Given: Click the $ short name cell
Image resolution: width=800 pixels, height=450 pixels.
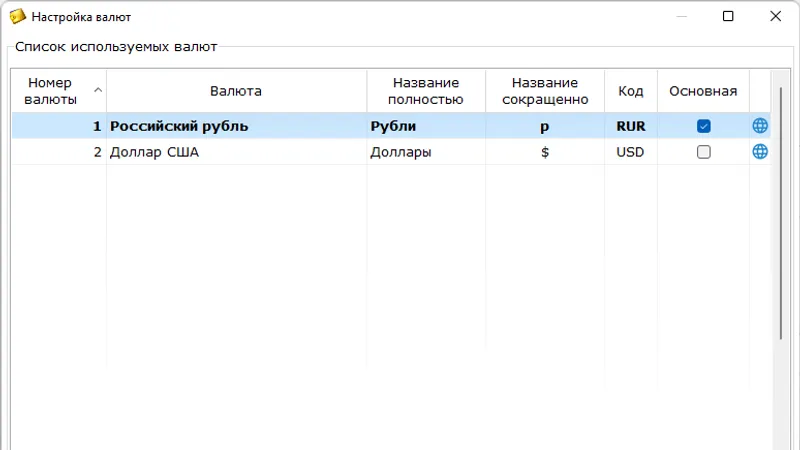Looking at the screenshot, I should (x=545, y=152).
